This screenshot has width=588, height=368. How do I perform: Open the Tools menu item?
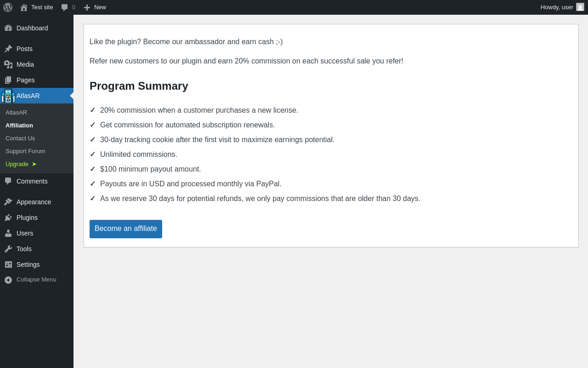click(x=24, y=249)
